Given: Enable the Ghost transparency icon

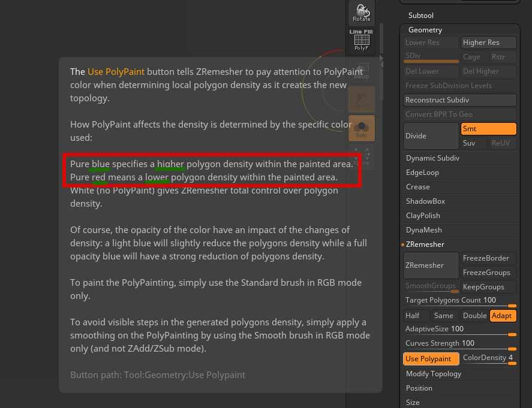Looking at the screenshot, I should pyautogui.click(x=362, y=98).
